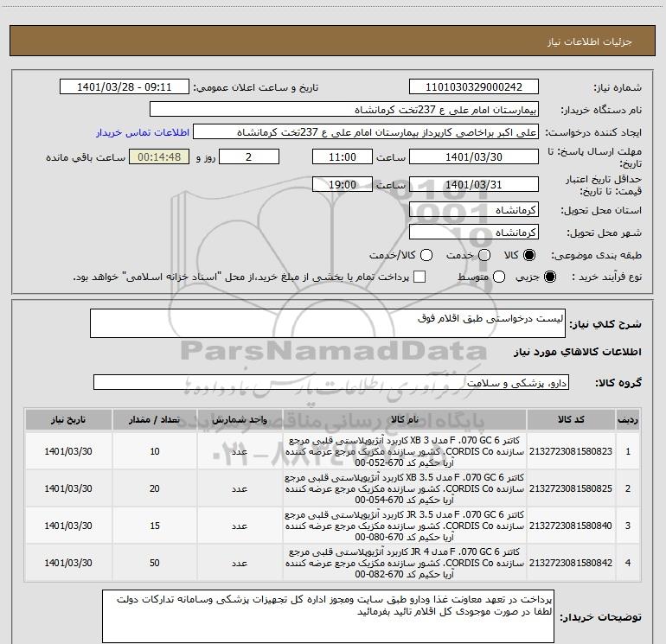The width and height of the screenshot is (666, 644).
Task: Select product code 213272308158​0825 cell
Action: (x=571, y=488)
